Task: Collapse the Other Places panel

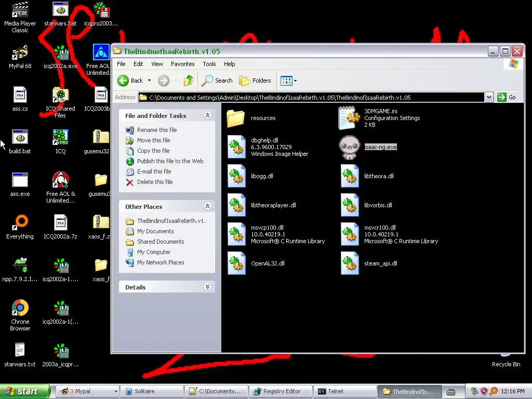Action: point(207,206)
